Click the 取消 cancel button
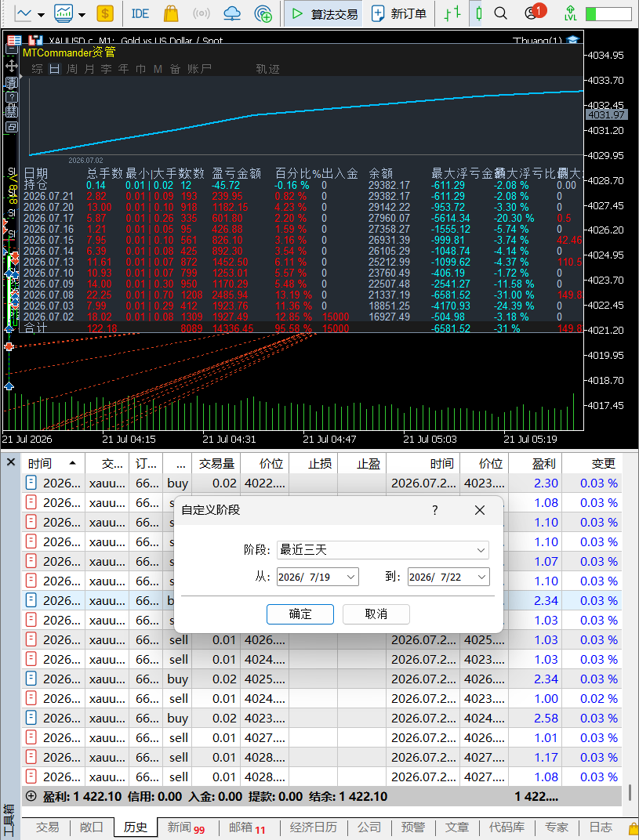The image size is (639, 840). pyautogui.click(x=376, y=614)
